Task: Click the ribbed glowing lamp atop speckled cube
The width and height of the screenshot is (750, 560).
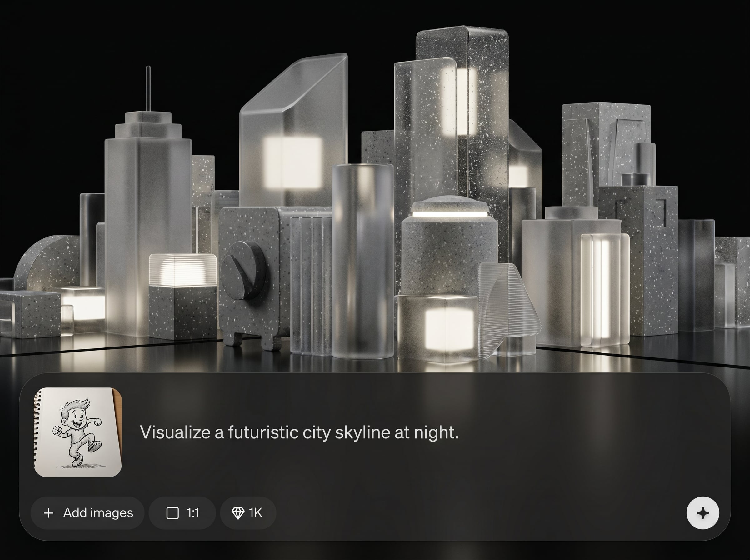Action: click(x=183, y=269)
